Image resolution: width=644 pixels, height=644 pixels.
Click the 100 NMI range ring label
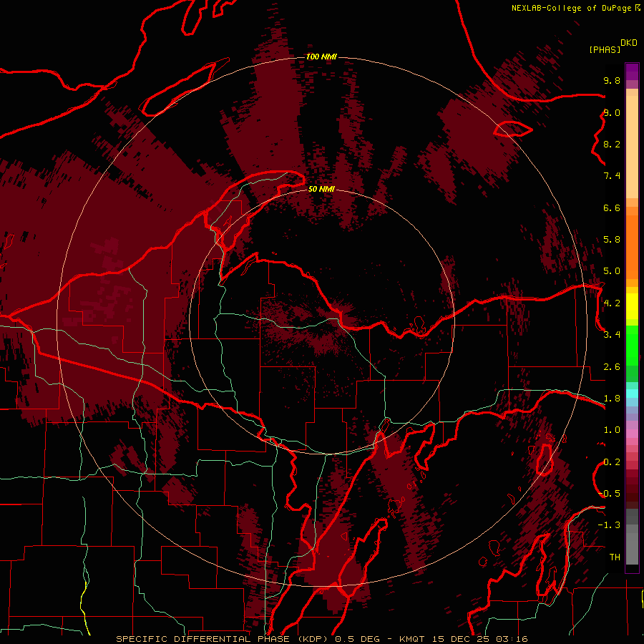[321, 57]
